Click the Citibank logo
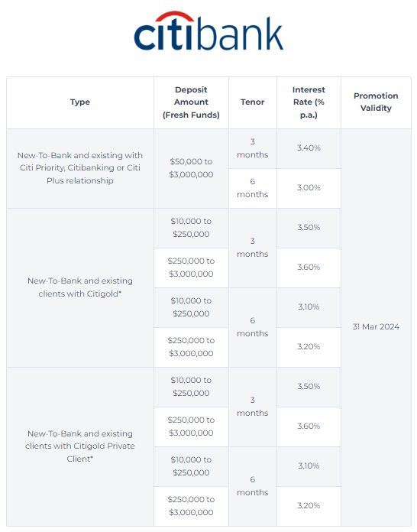 [x=208, y=31]
